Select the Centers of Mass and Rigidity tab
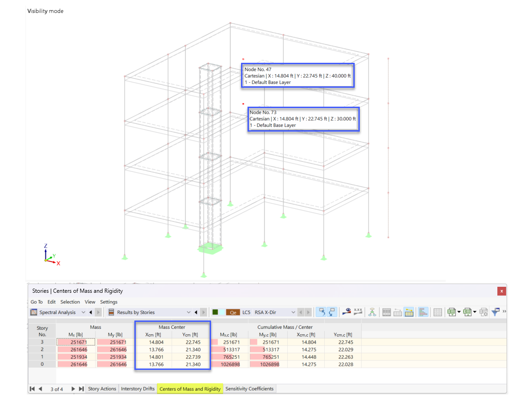The image size is (532, 399). point(190,389)
